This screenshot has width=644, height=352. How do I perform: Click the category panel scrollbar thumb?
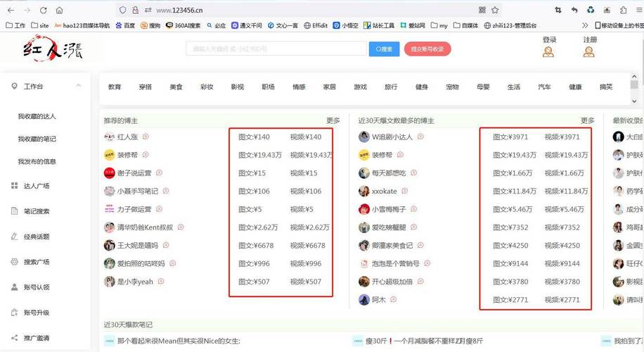(x=634, y=84)
